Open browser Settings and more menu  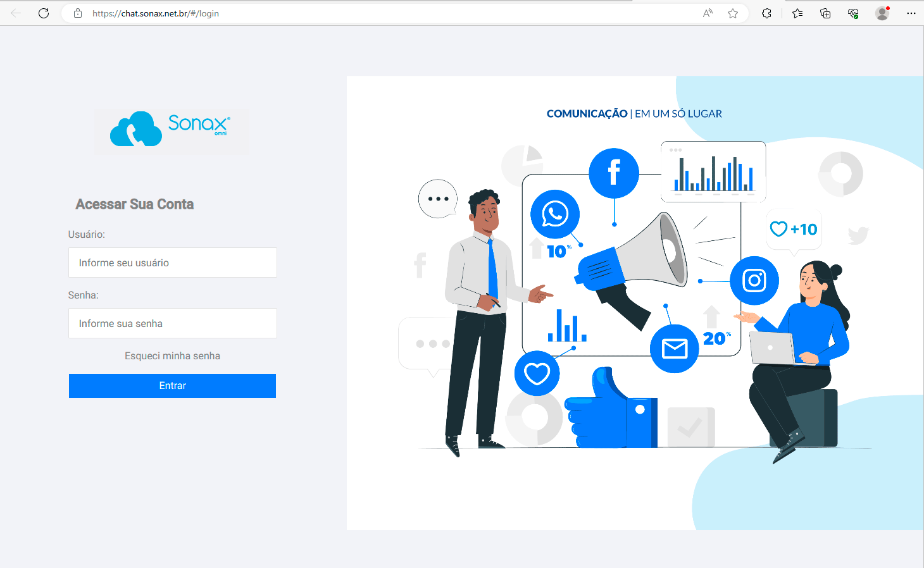[911, 13]
